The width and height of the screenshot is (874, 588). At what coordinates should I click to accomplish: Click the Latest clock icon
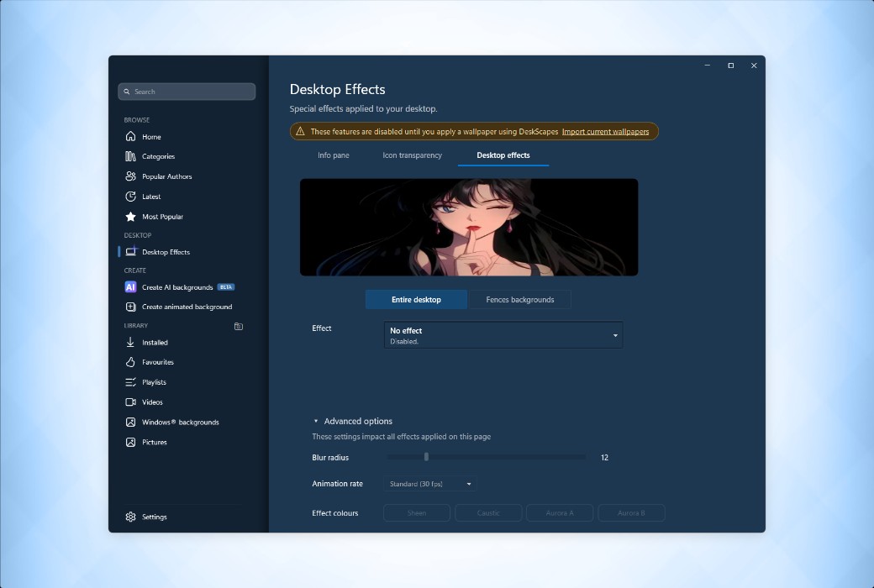(130, 197)
